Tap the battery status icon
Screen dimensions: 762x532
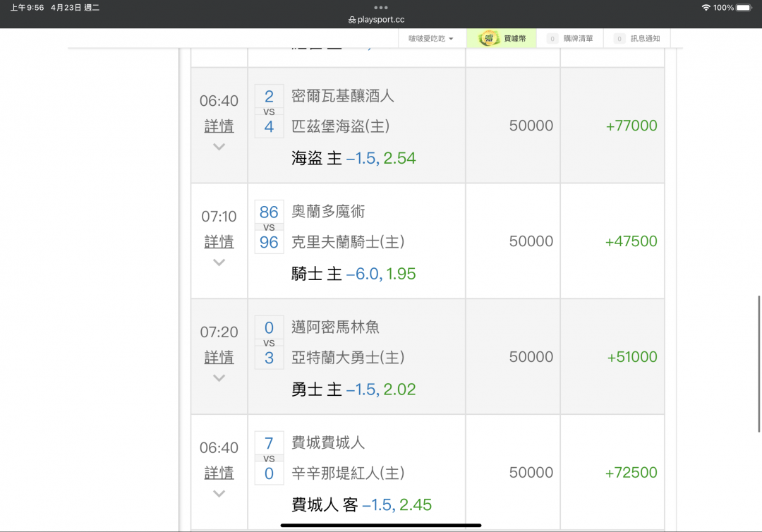pyautogui.click(x=744, y=7)
